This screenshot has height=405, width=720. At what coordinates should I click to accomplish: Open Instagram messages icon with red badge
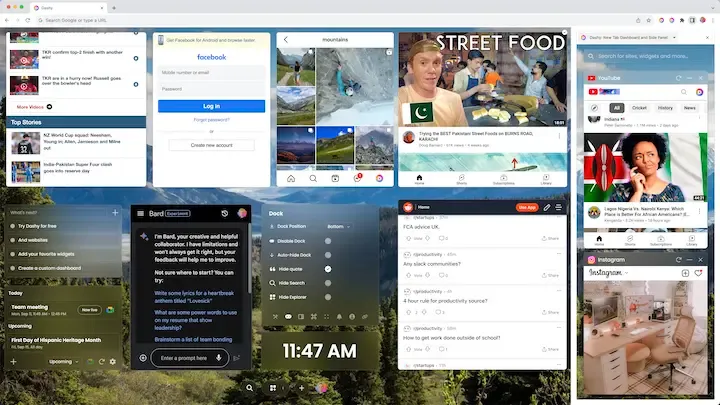point(358,178)
